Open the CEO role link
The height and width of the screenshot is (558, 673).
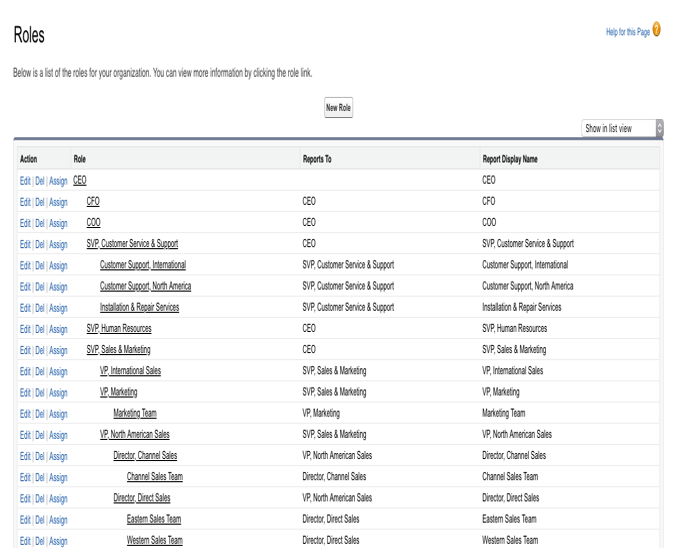pyautogui.click(x=79, y=180)
